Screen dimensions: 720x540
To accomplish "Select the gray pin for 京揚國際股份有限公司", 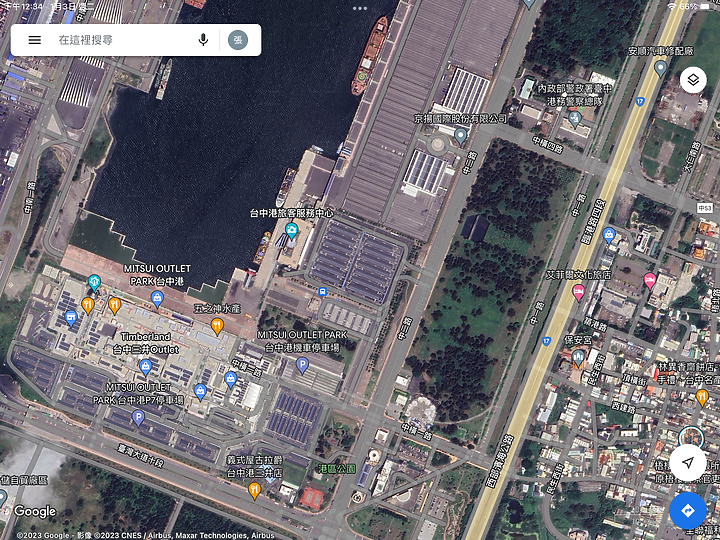I will pos(461,136).
